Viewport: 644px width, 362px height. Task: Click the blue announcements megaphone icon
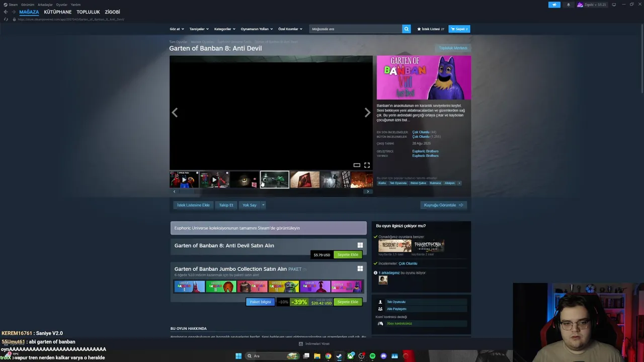coord(554,5)
